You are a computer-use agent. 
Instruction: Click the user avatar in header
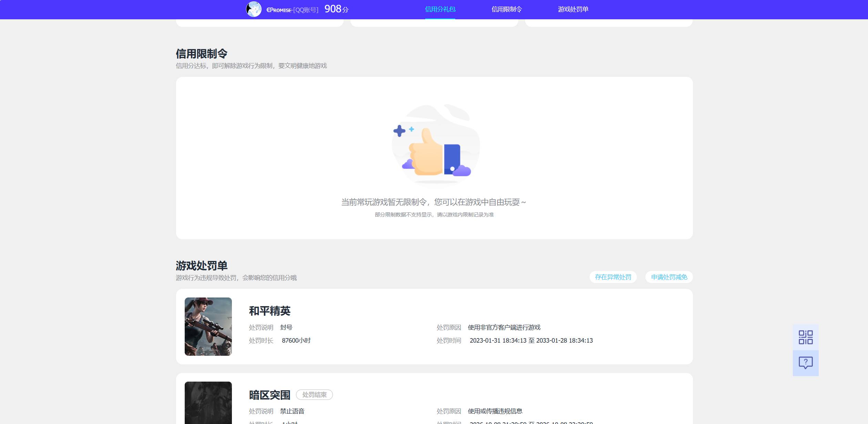[254, 9]
